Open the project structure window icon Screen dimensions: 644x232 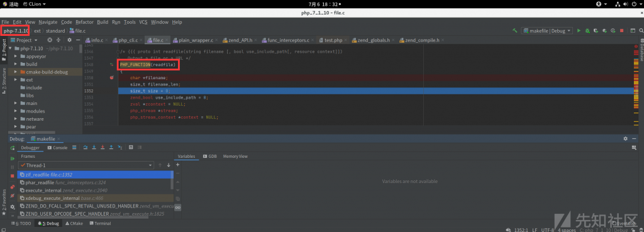coord(633,31)
